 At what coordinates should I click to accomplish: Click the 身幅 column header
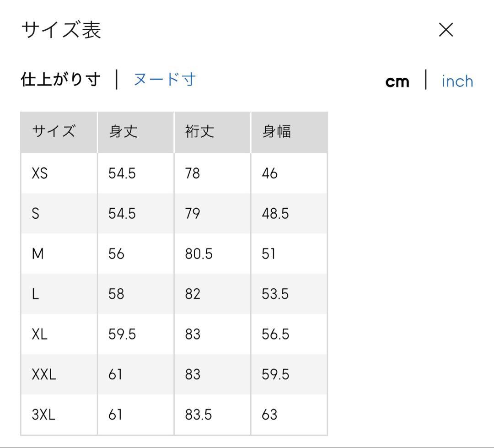pyautogui.click(x=276, y=132)
